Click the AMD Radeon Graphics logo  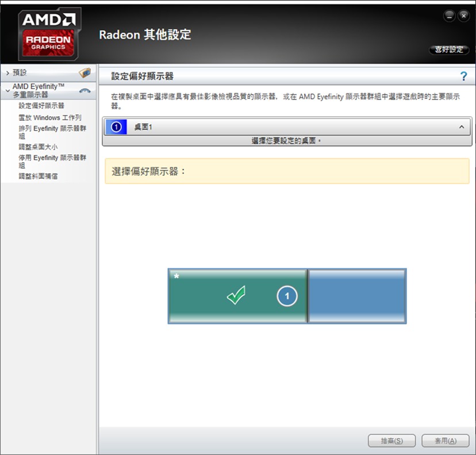tap(49, 34)
